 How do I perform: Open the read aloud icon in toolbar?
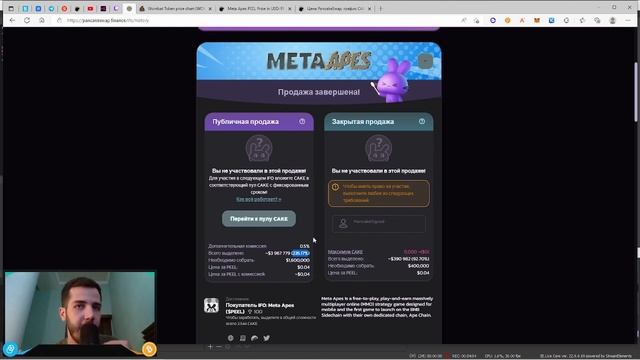[x=464, y=20]
